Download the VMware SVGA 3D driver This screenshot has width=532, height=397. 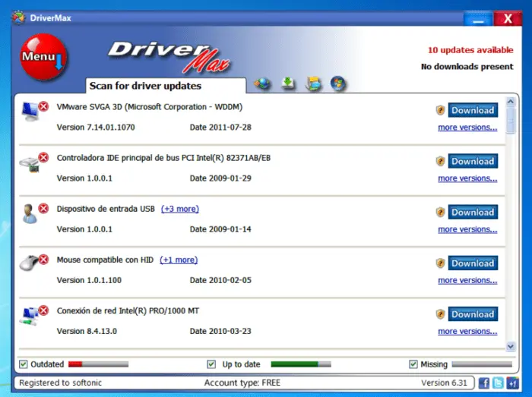[473, 110]
